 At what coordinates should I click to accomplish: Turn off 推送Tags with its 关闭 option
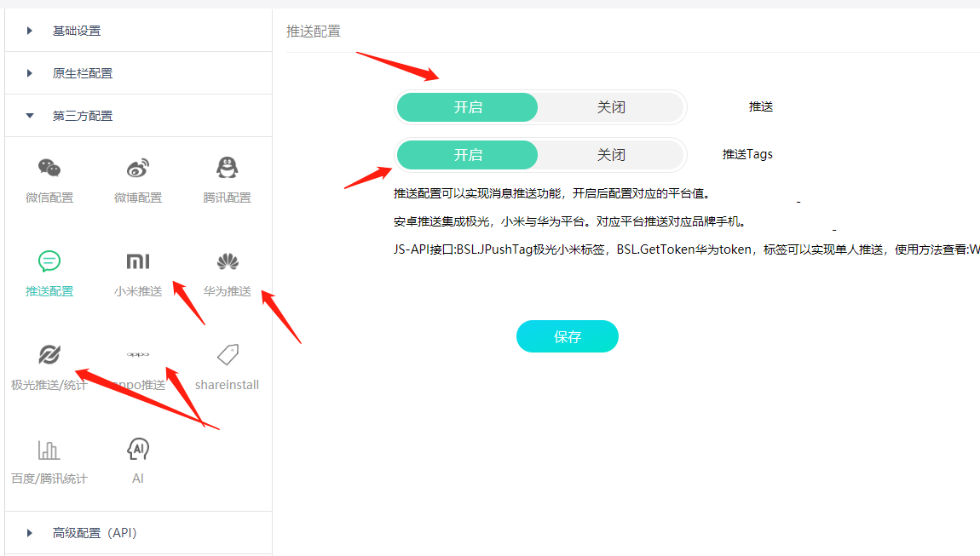pos(611,155)
